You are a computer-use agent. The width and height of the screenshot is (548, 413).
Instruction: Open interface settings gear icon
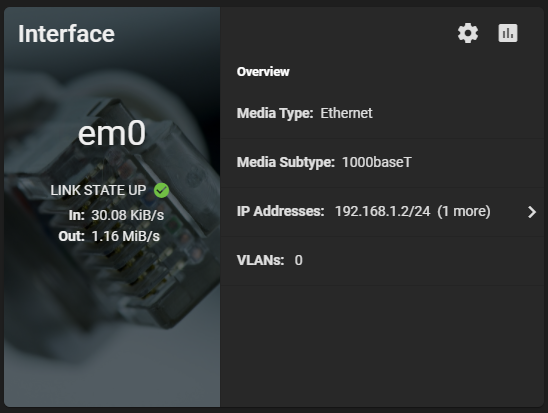point(468,33)
